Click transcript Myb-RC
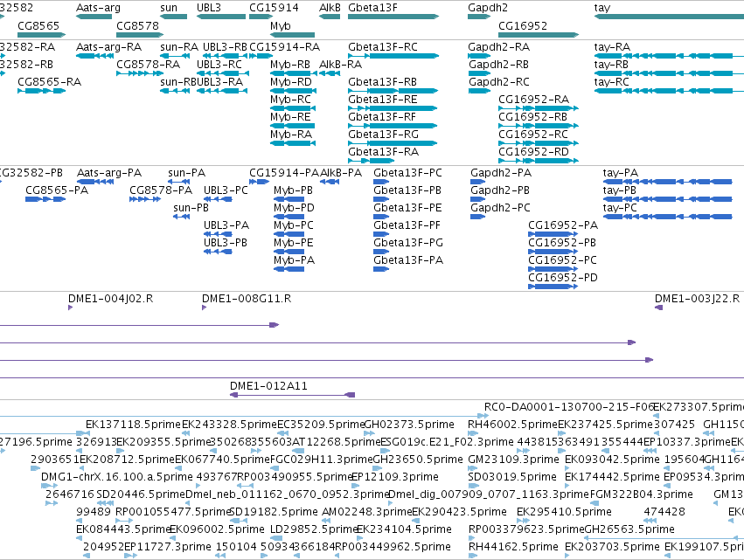 293,108
